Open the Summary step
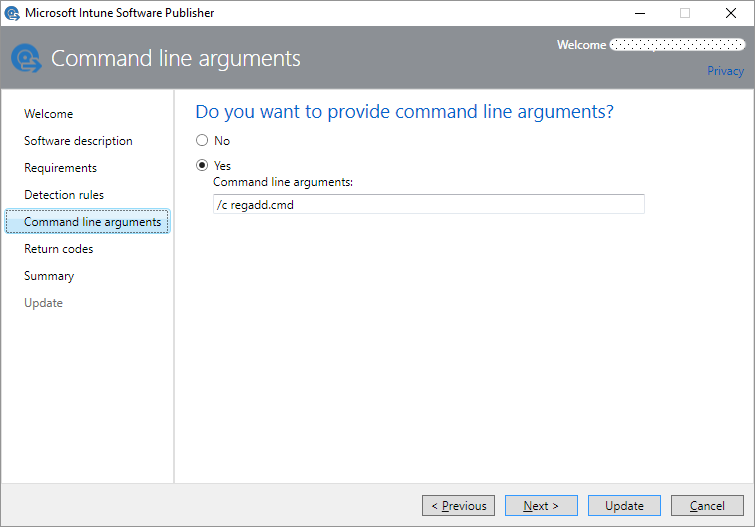This screenshot has height=527, width=755. coord(49,276)
